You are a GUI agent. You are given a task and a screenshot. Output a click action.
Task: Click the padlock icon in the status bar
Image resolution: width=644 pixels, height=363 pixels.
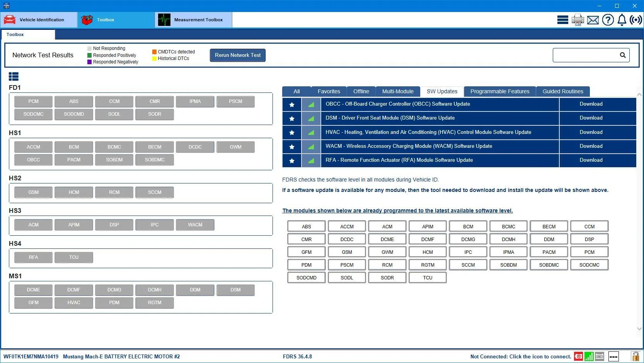tap(635, 356)
